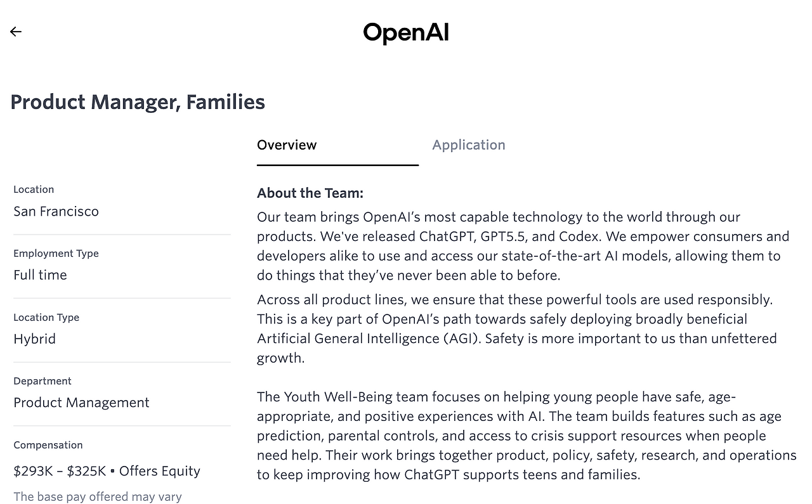Click the OpenAI logo at top
The height and width of the screenshot is (504, 812).
(x=406, y=32)
